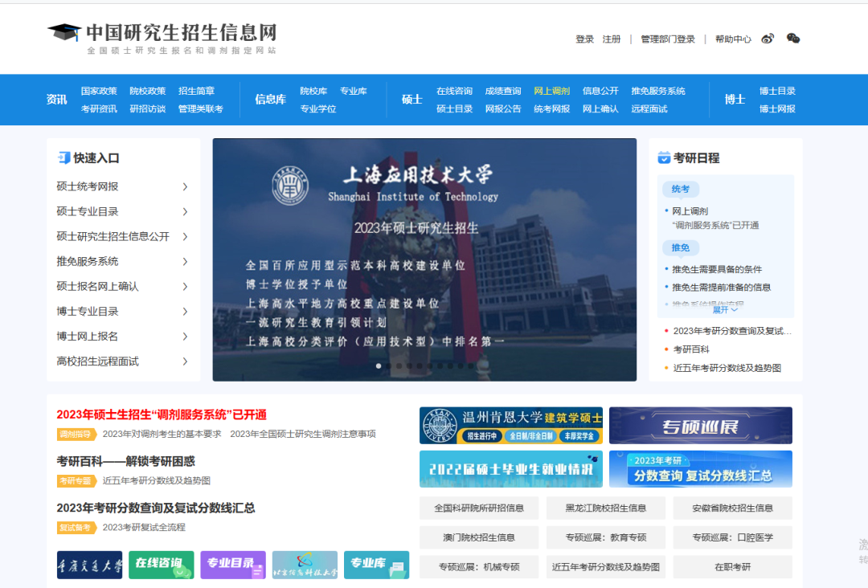The height and width of the screenshot is (588, 868).
Task: Expand the 考研日程 list with 展开
Action: [725, 310]
